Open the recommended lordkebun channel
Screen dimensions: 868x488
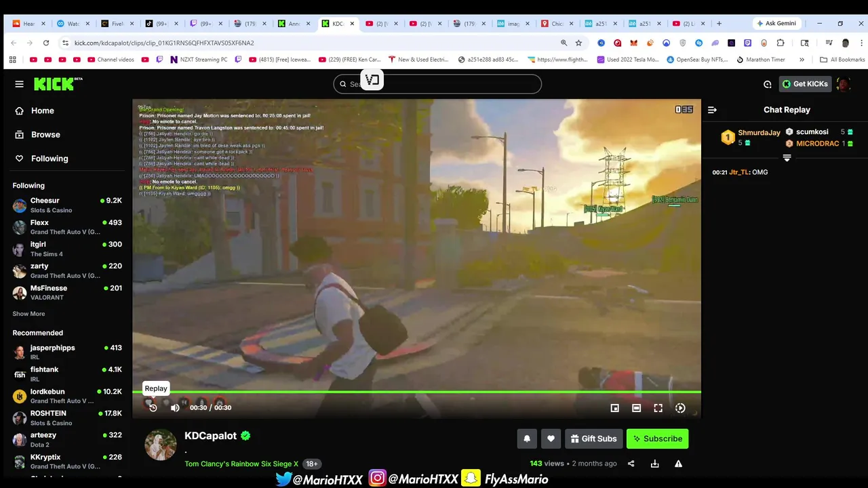click(66, 396)
